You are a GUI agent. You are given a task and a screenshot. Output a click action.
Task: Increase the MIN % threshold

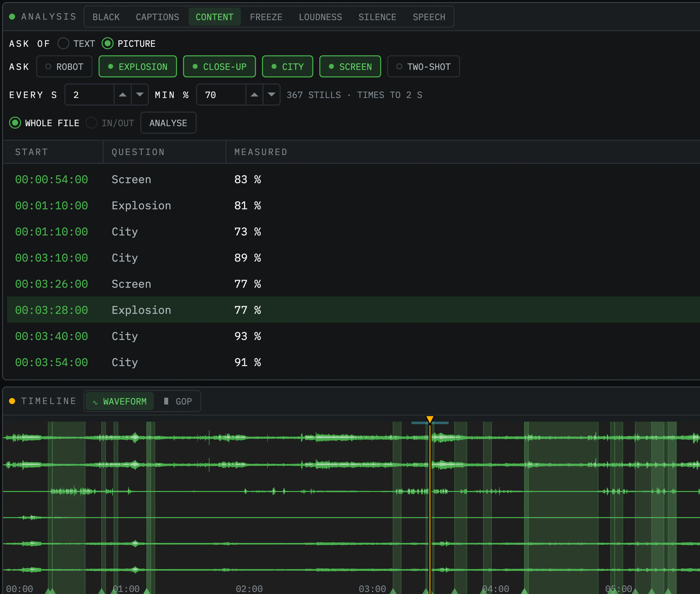coord(255,95)
